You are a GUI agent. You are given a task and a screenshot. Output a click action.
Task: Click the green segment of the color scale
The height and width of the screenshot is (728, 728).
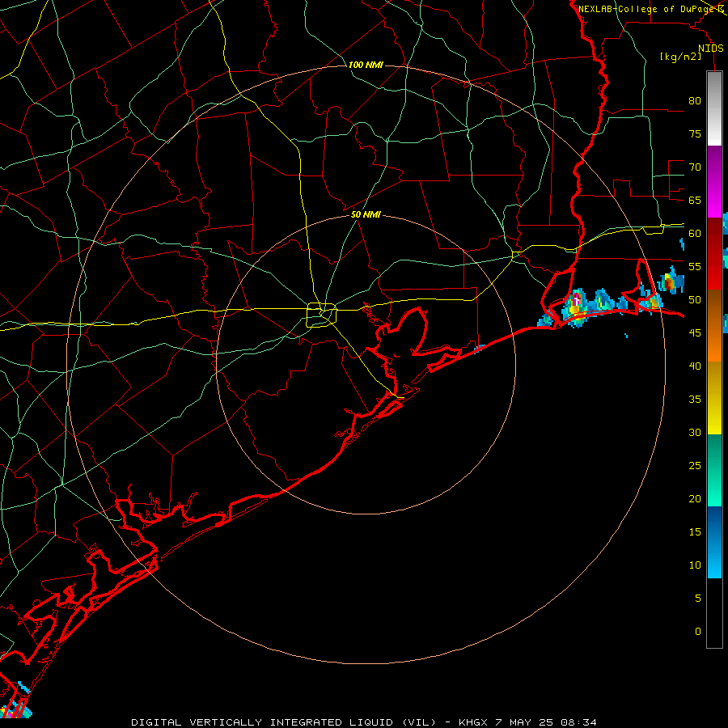(714, 470)
